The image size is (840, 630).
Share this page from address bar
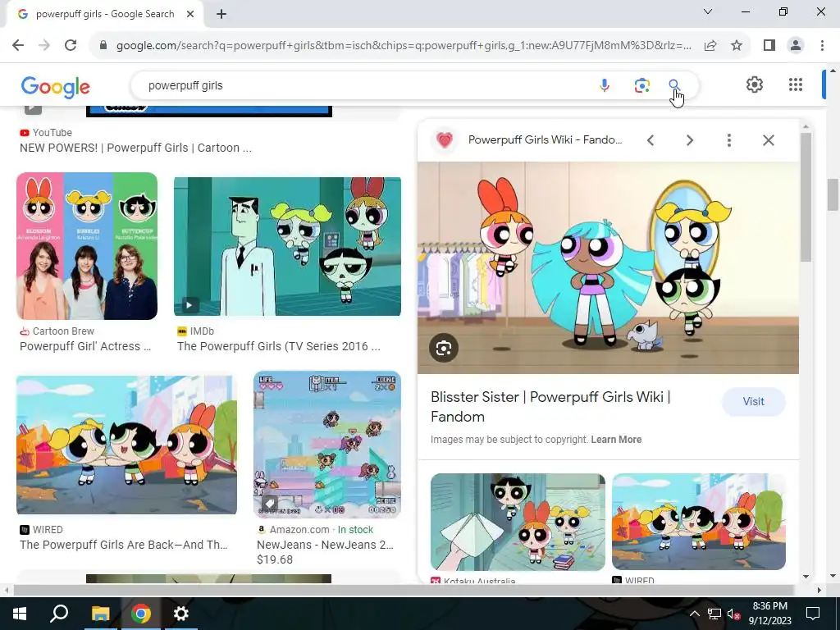(x=710, y=46)
